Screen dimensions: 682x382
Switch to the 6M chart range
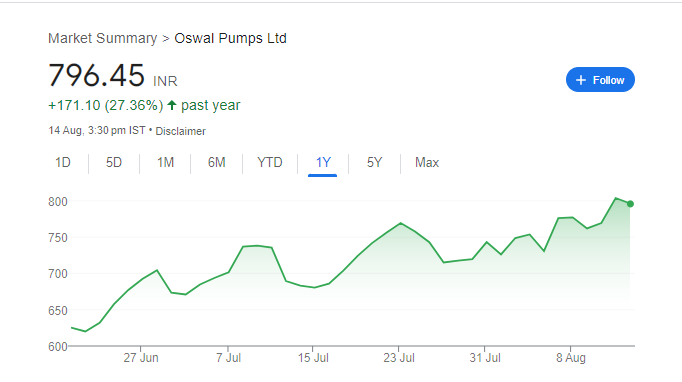click(217, 162)
